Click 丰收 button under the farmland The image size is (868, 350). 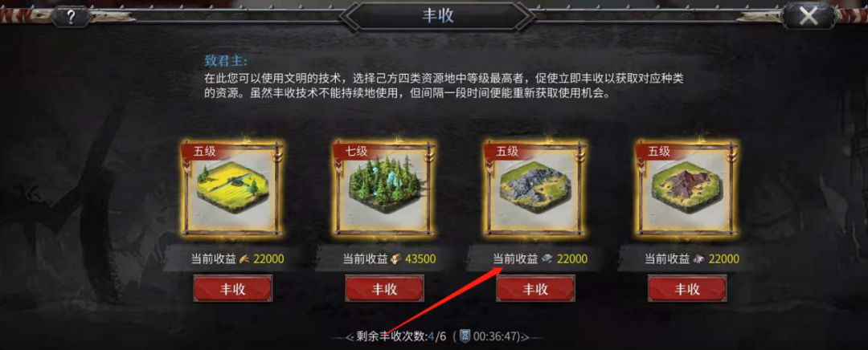click(233, 289)
